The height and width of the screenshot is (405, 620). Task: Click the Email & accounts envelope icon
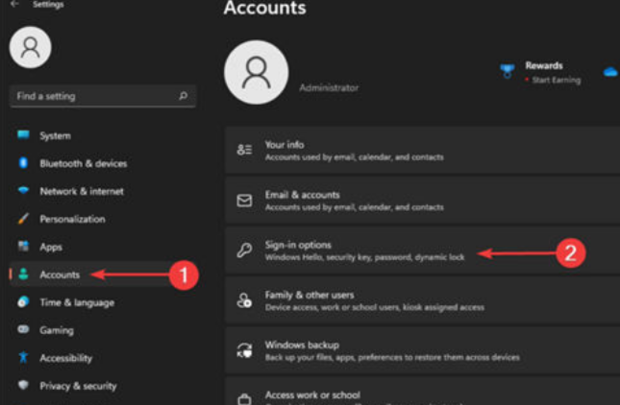click(x=244, y=200)
